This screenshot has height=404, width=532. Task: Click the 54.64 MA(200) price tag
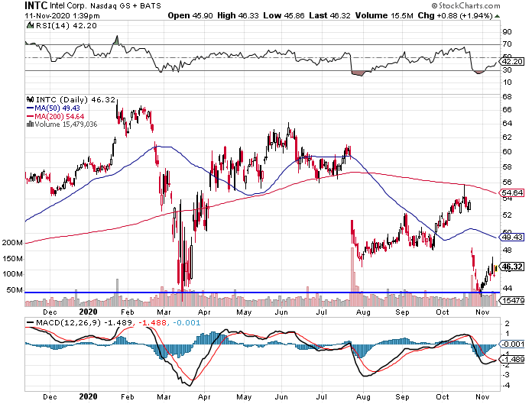pyautogui.click(x=512, y=193)
